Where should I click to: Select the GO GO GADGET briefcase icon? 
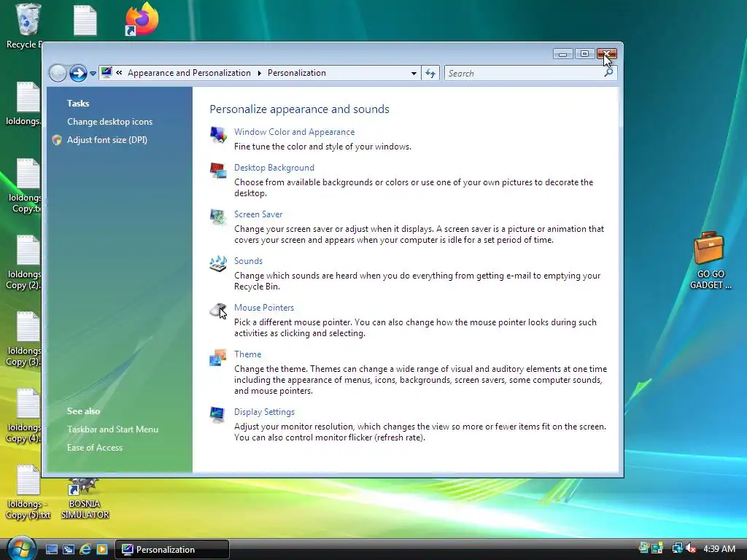[x=710, y=260]
